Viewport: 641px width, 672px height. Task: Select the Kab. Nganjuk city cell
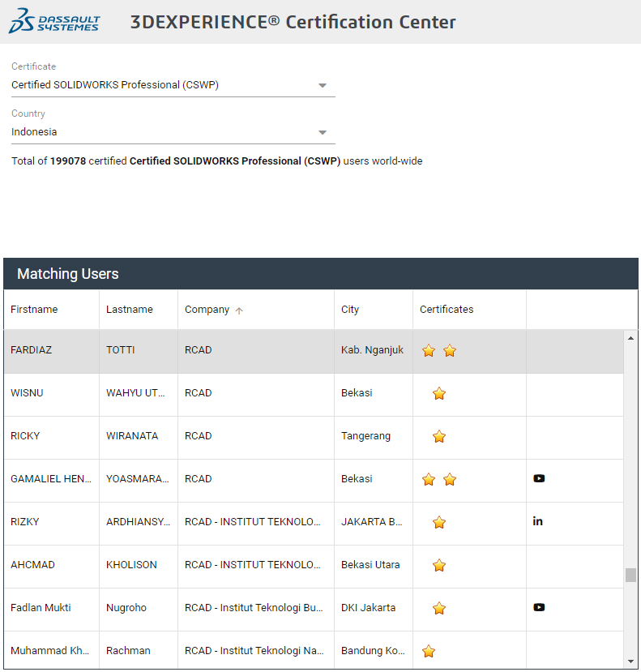click(x=374, y=350)
